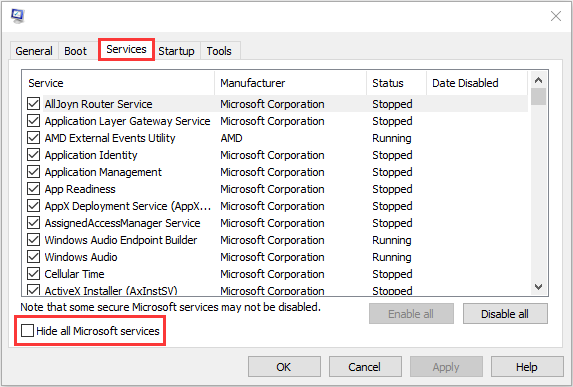Uncheck AllJoyn Router Service checkbox
This screenshot has height=387, width=573.
(x=34, y=104)
